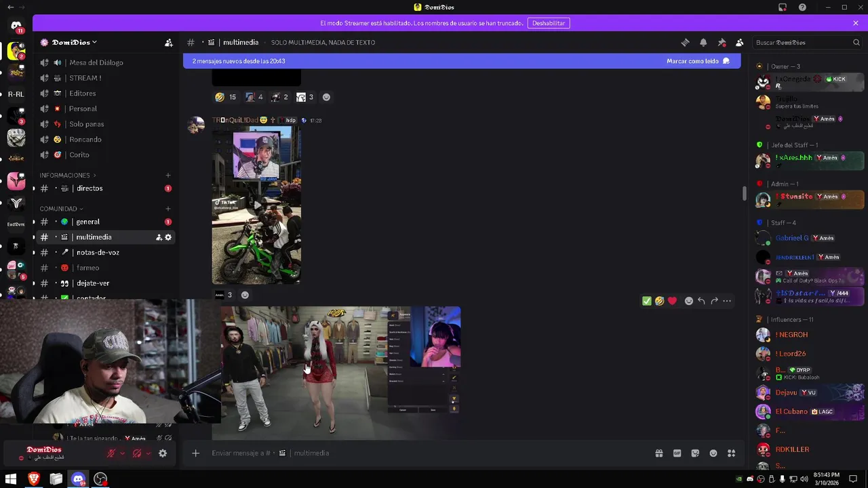Screen dimensions: 868x488
Task: Open the DomiDios server dropdown menu
Action: click(x=74, y=42)
